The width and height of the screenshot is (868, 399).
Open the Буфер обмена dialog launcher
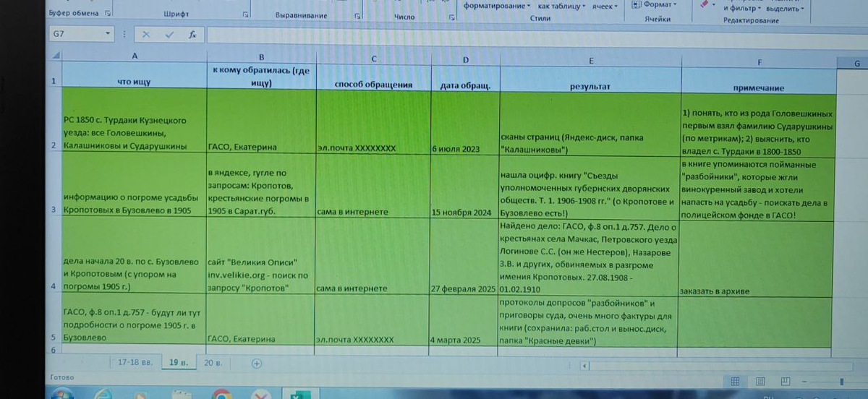(x=109, y=14)
